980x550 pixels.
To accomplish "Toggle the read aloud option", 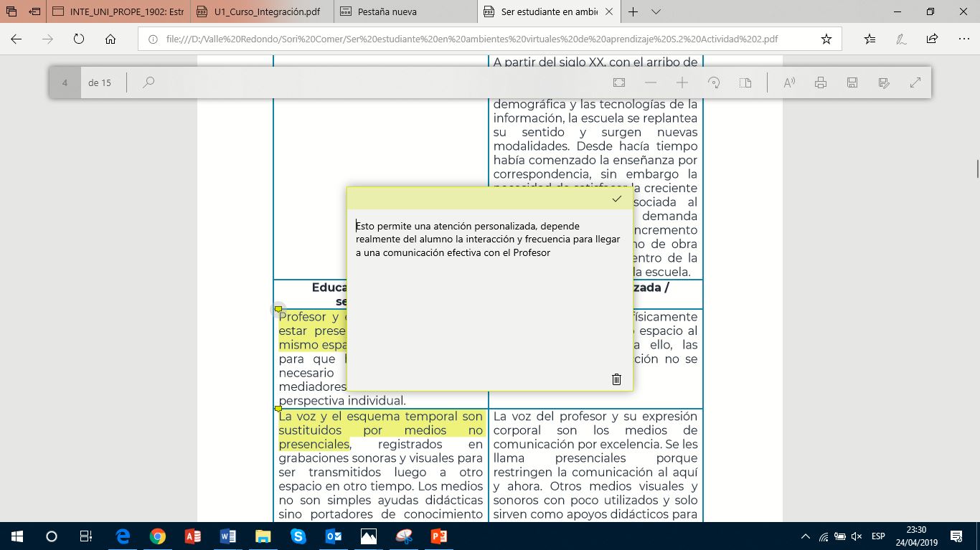I will [x=789, y=82].
